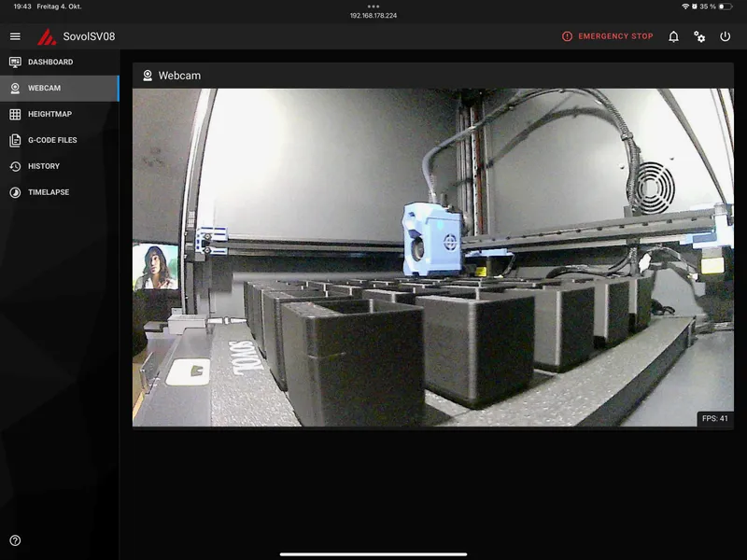This screenshot has height=560, width=747.
Task: Click the SovolSV08 printer name
Action: (89, 36)
